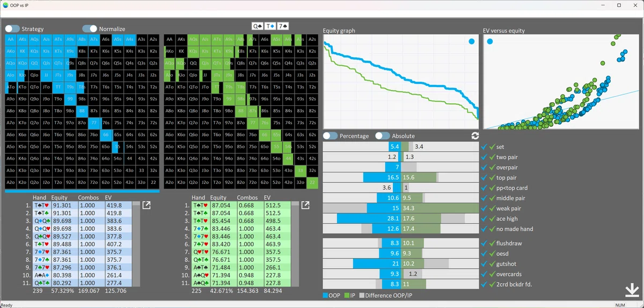Screen dimensions: 644x308
Task: Uncheck the blue checkmark for weak pair
Action: pos(484,209)
